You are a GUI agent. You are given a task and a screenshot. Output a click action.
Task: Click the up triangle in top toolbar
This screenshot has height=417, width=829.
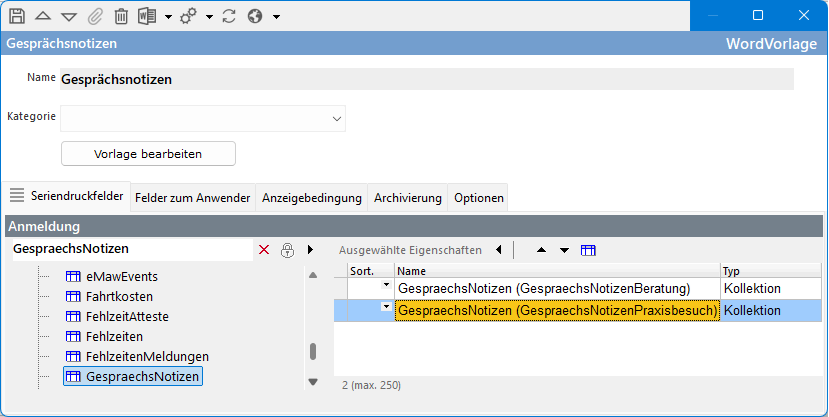pos(43,16)
